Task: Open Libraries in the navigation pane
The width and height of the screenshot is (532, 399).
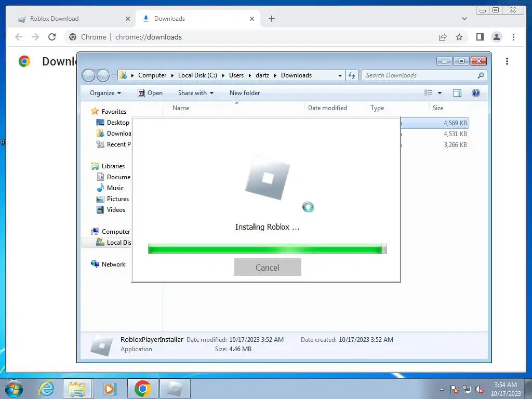Action: [108, 166]
